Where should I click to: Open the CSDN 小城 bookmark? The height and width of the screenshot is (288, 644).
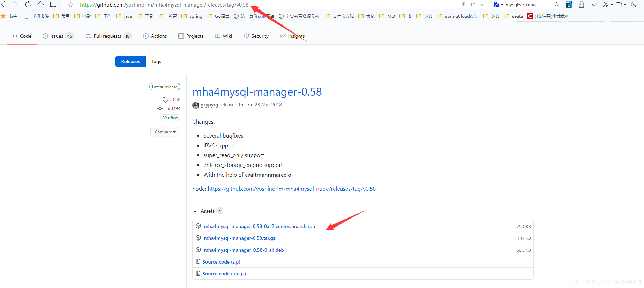548,16
